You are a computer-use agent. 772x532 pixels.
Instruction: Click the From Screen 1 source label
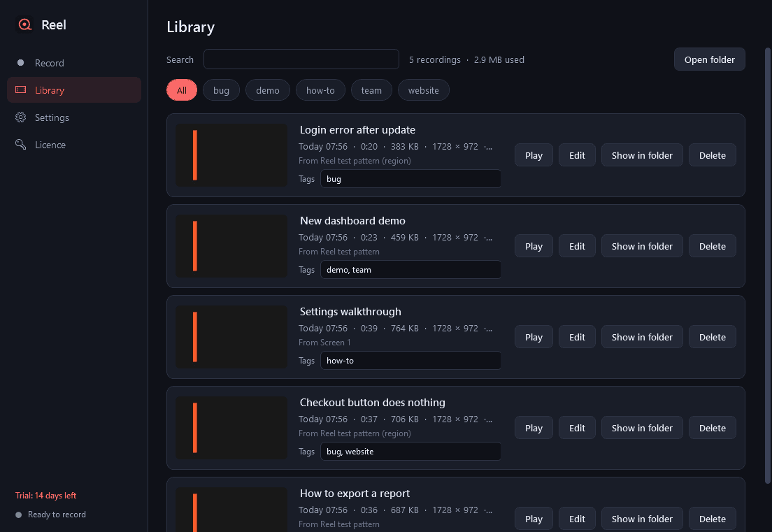(x=324, y=343)
